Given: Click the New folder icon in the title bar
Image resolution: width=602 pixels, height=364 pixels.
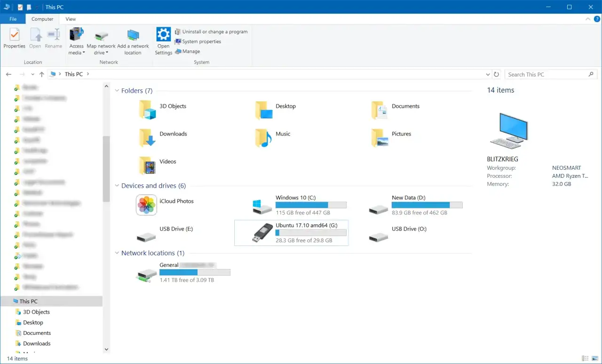Looking at the screenshot, I should (x=29, y=7).
